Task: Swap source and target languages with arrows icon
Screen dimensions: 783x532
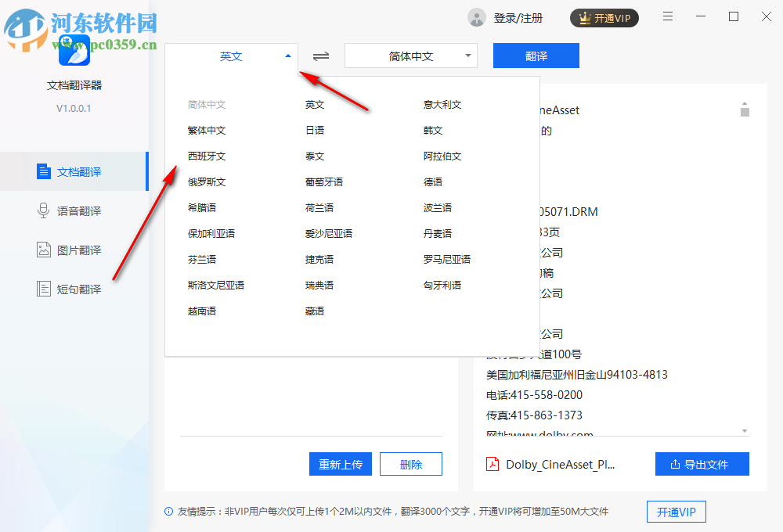Action: coord(320,56)
